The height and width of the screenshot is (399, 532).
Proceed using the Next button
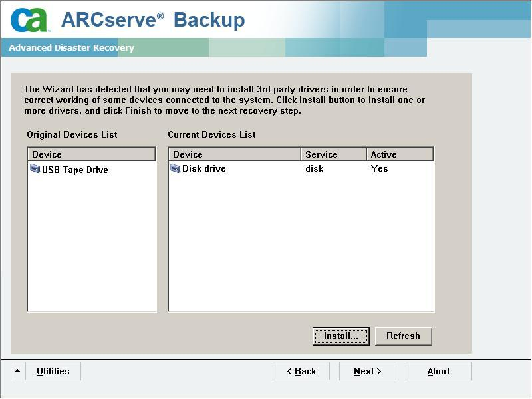(x=368, y=371)
